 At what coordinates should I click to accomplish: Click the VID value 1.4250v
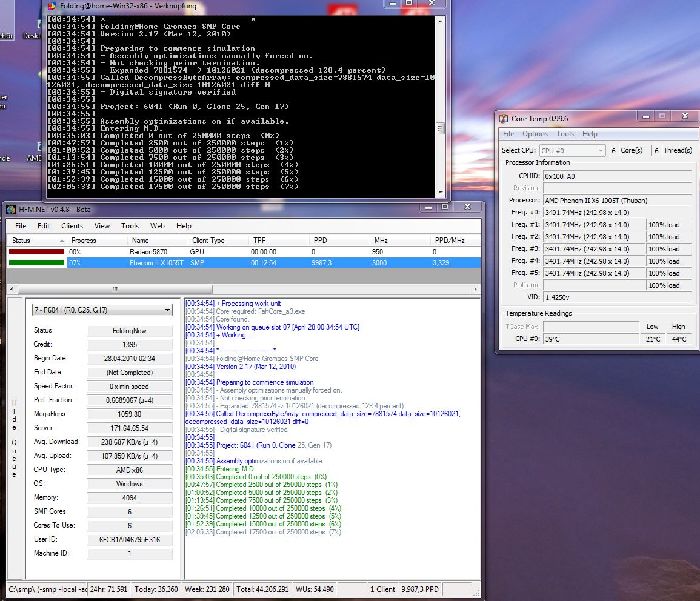point(617,297)
